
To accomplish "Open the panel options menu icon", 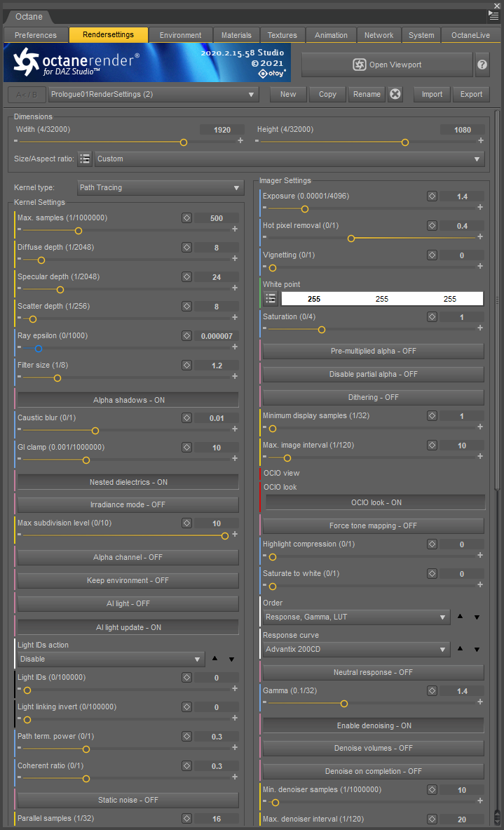I will pyautogui.click(x=494, y=16).
